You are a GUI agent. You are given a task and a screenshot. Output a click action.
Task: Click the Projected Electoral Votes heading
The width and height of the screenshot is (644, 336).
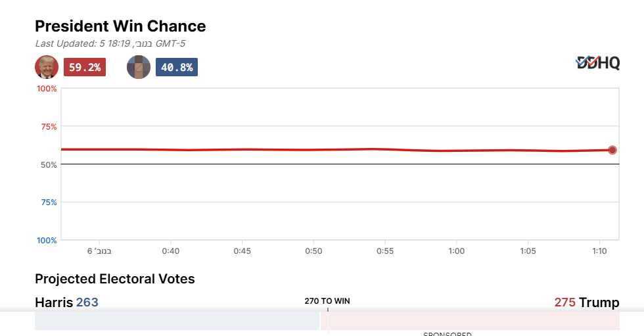point(115,279)
